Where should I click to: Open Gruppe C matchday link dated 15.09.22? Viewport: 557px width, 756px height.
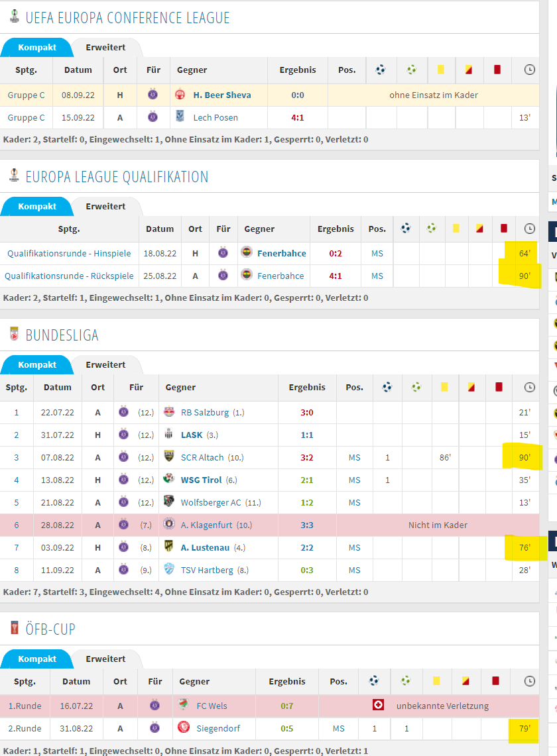[26, 118]
